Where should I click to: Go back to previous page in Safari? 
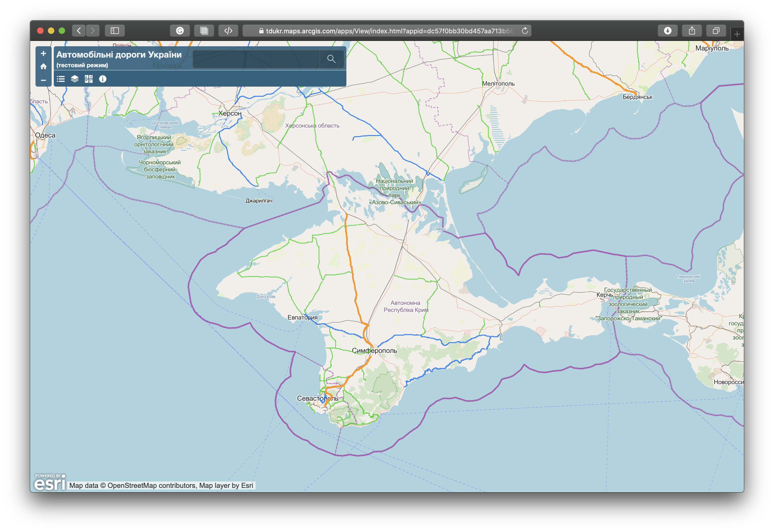pyautogui.click(x=79, y=31)
